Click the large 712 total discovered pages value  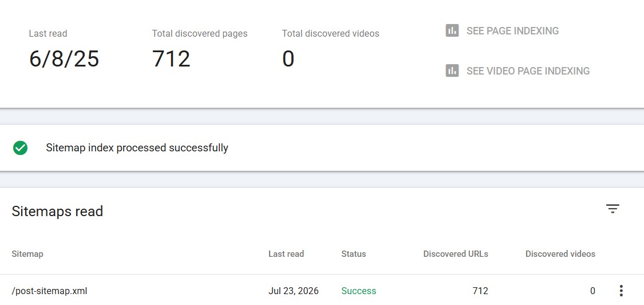[x=171, y=59]
